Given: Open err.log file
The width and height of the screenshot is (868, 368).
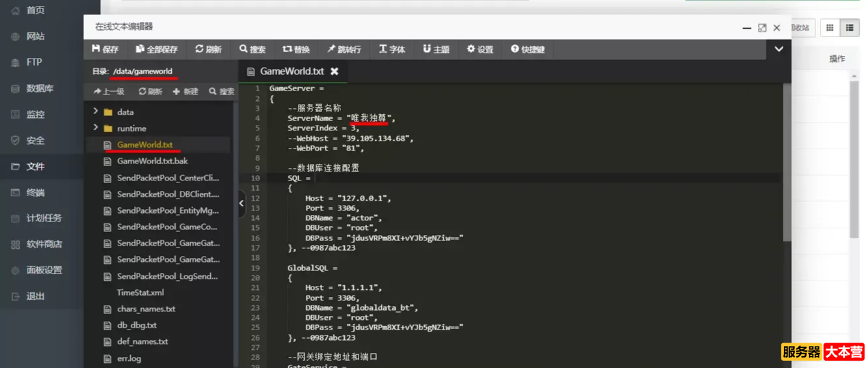Looking at the screenshot, I should tap(129, 358).
